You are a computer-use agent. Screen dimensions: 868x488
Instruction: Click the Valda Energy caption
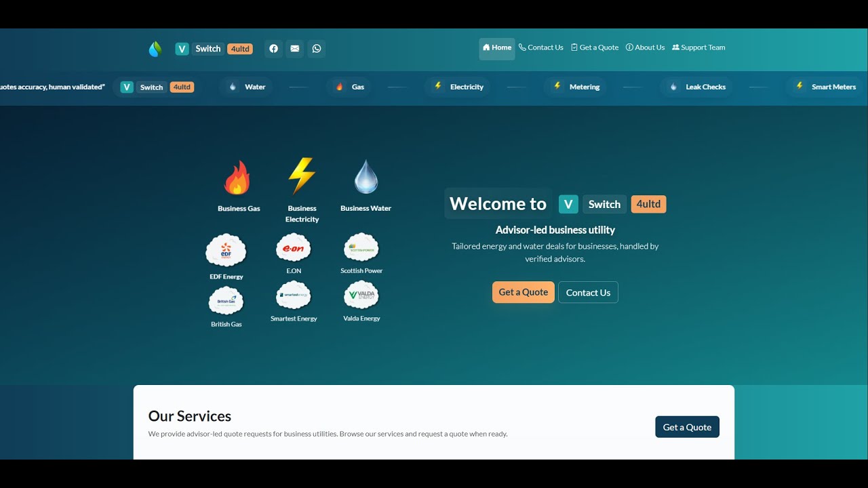click(x=361, y=319)
